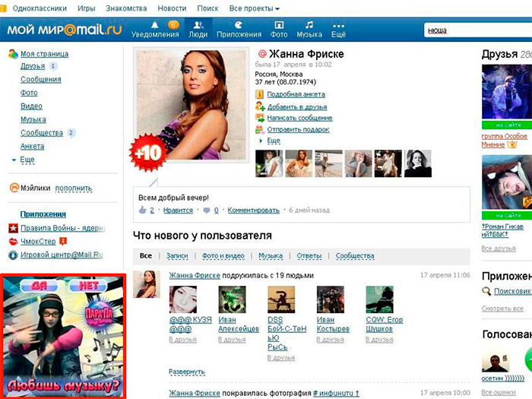Click the Мой Мир@mail.ru logo
The image size is (532, 399).
click(x=64, y=30)
